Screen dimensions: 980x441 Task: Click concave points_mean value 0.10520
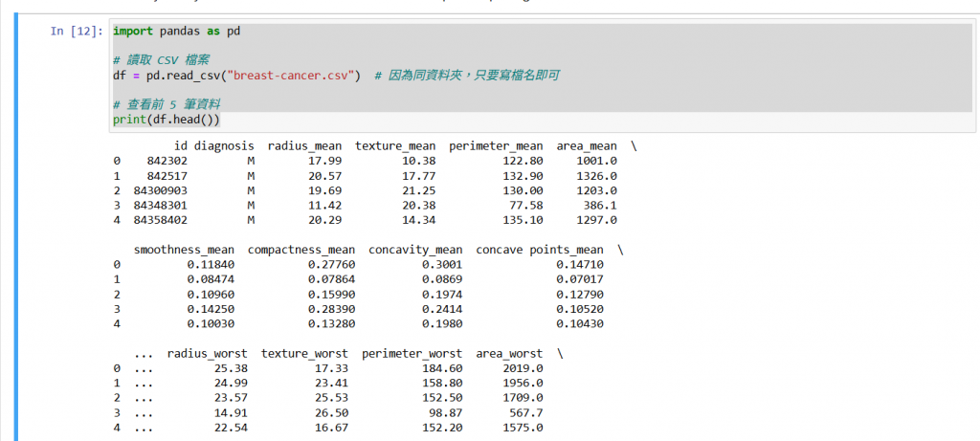[x=580, y=309]
